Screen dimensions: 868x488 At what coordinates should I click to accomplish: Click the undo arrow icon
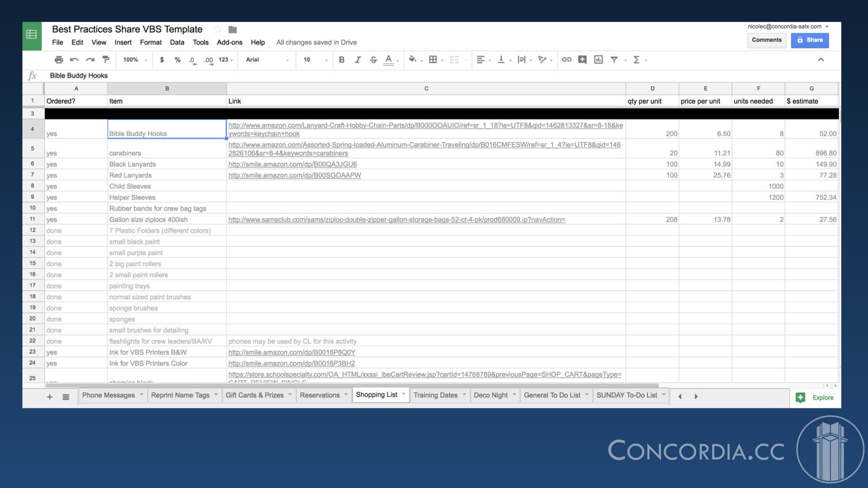click(x=75, y=60)
